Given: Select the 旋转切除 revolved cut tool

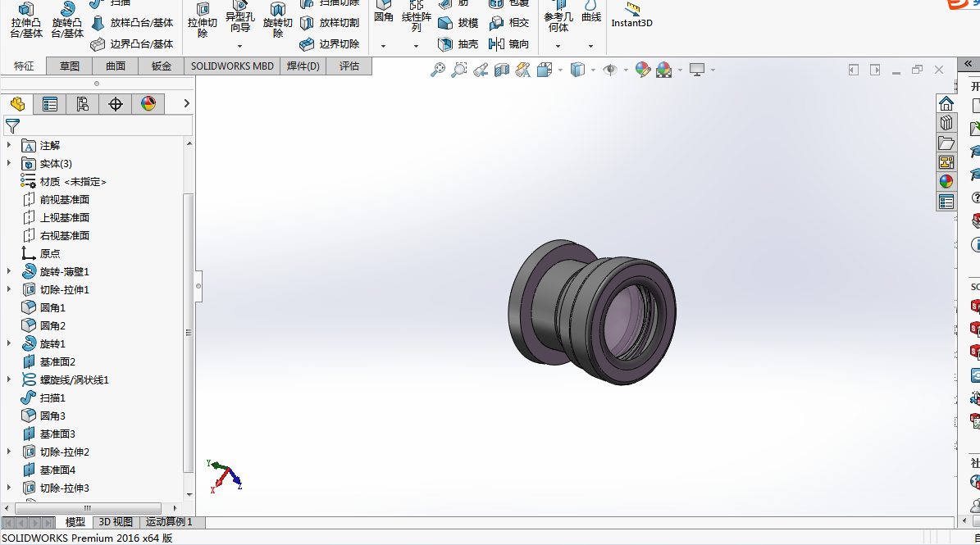Looking at the screenshot, I should point(277,20).
